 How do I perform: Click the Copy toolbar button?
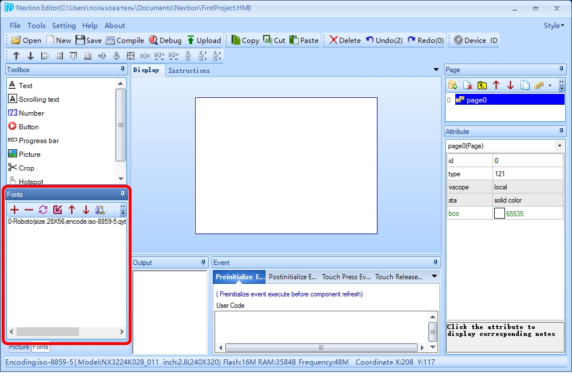click(245, 40)
